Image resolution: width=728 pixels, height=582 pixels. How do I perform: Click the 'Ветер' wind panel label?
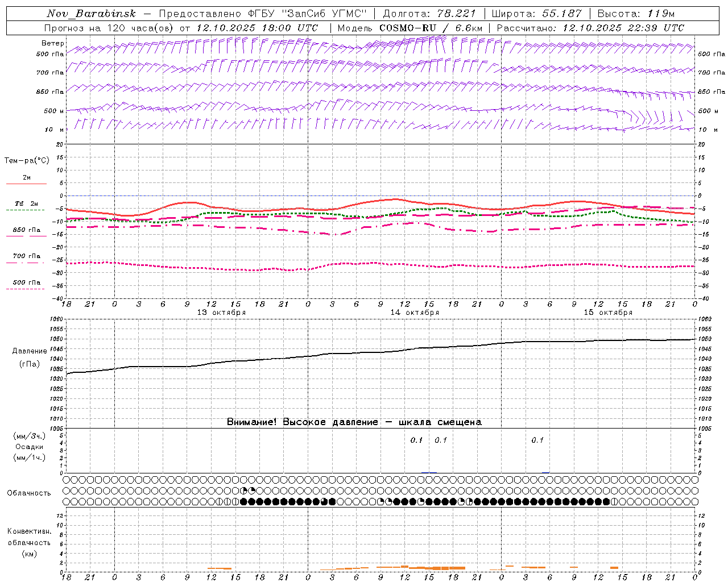(x=52, y=43)
